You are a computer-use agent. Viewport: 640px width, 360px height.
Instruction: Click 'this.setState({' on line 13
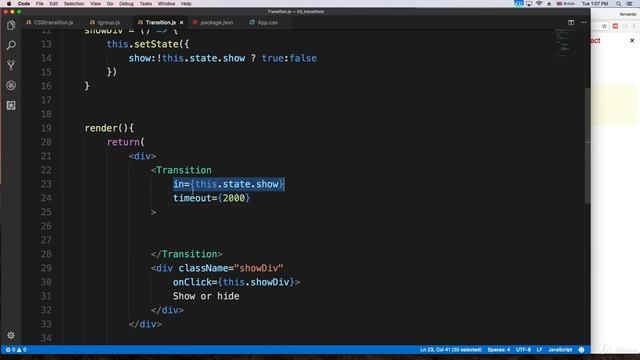pos(148,44)
